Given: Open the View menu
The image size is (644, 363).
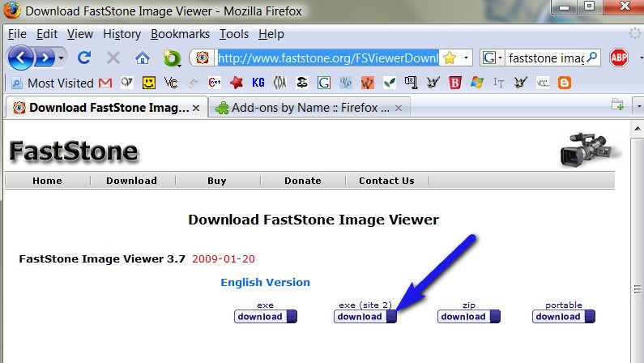Looking at the screenshot, I should (x=79, y=34).
